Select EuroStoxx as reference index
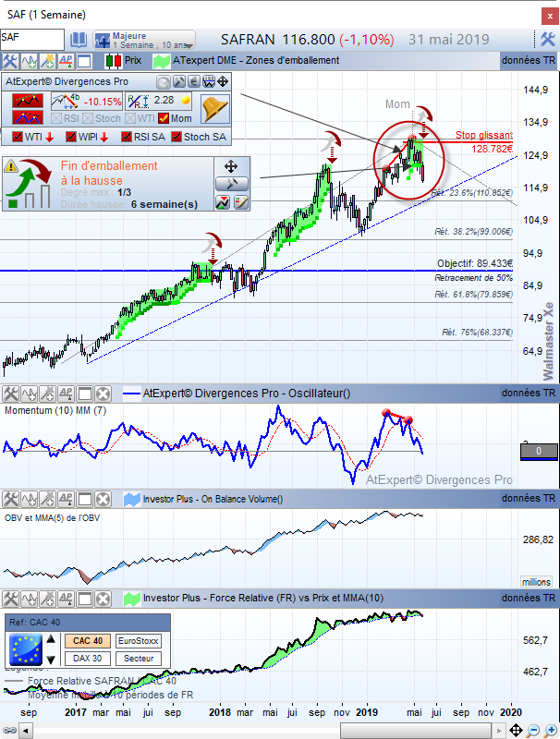560x739 pixels. (x=138, y=641)
